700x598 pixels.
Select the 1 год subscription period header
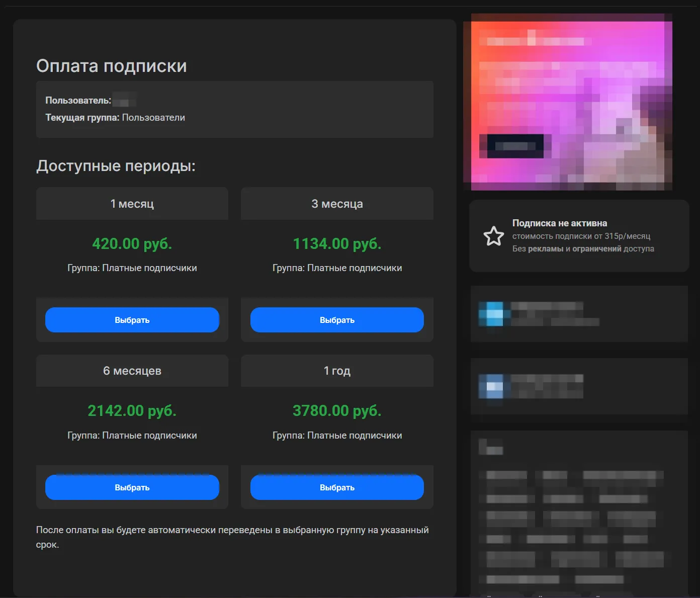tap(336, 371)
